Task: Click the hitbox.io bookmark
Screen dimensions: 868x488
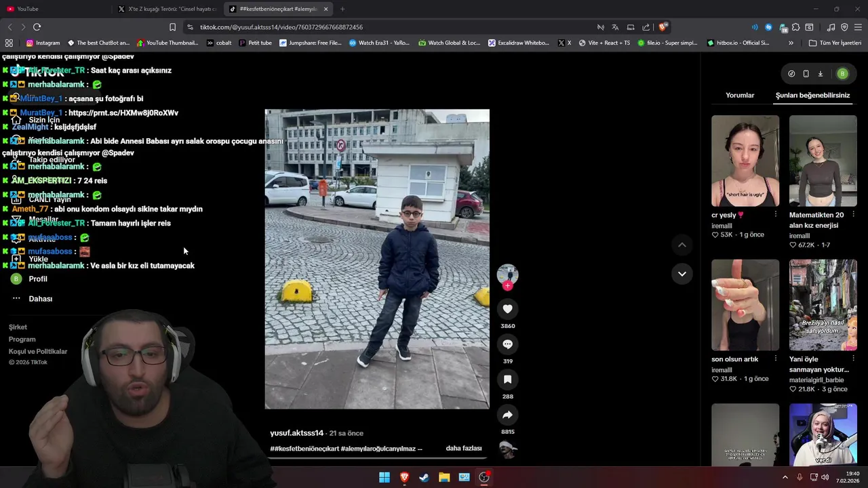Action: [738, 43]
